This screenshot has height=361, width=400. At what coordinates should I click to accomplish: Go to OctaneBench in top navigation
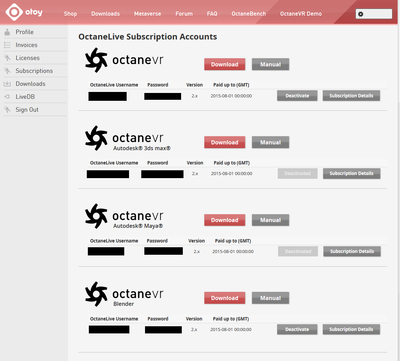pyautogui.click(x=249, y=14)
